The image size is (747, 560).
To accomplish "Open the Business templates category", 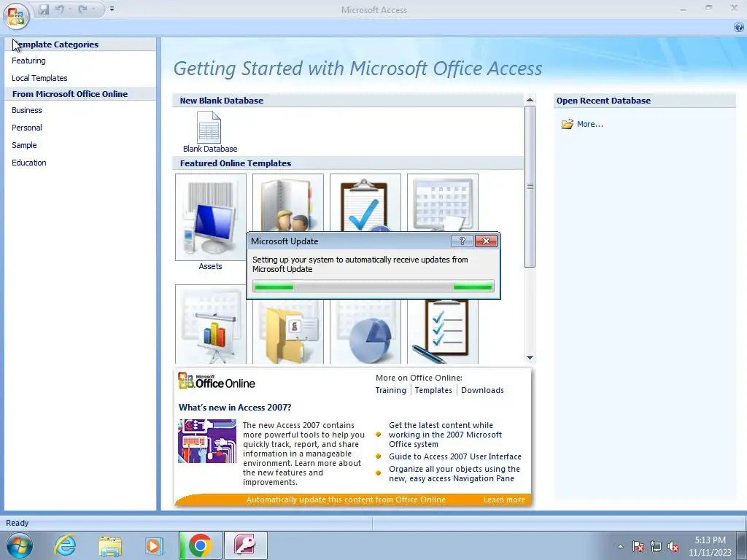I will (27, 110).
